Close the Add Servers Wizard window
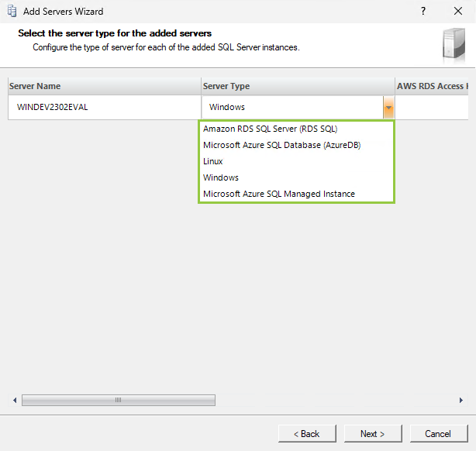 pos(458,12)
